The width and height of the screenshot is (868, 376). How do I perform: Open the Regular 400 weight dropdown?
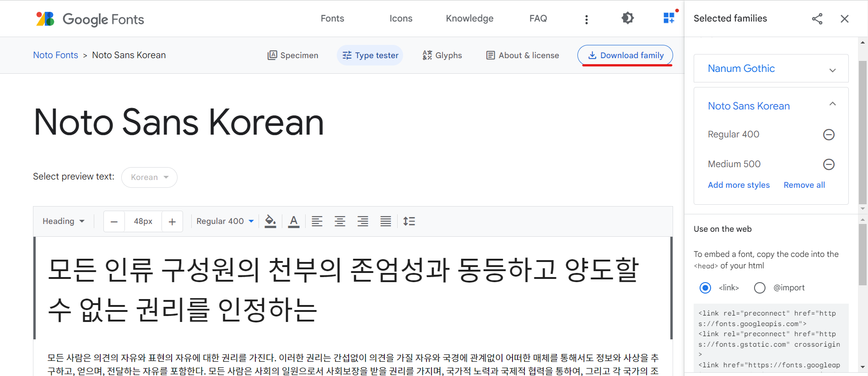pos(225,221)
